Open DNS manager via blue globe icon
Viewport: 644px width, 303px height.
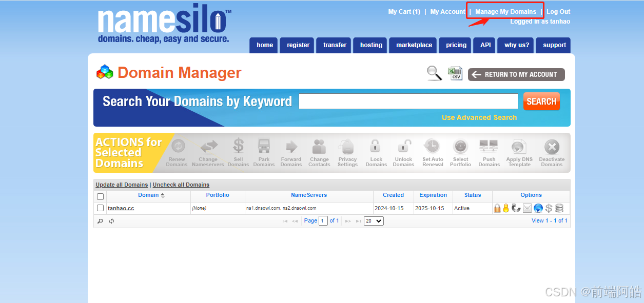point(538,208)
